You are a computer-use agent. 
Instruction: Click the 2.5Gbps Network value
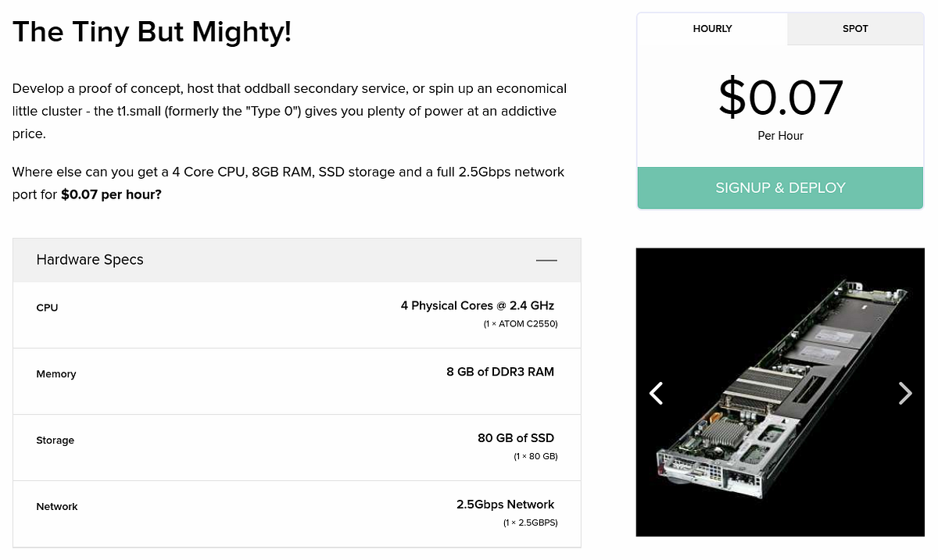[505, 505]
